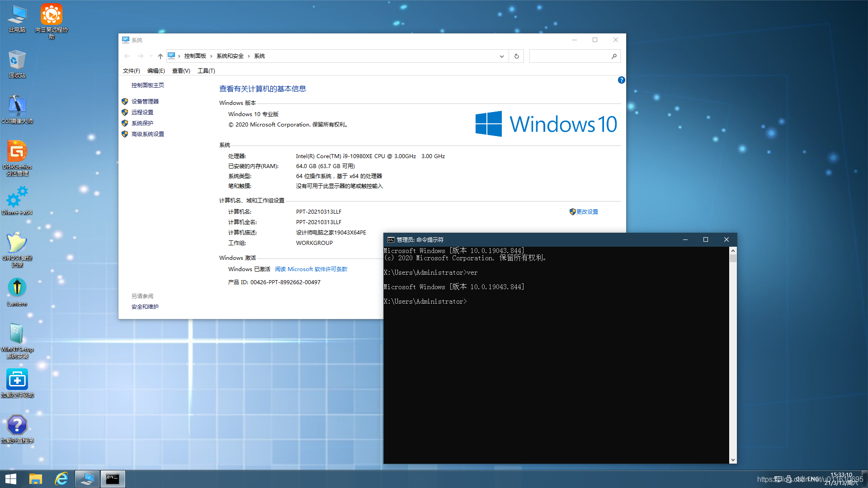Click 阅读 Microsoft 软件许可条款 link
This screenshot has height=488, width=868.
[311, 269]
